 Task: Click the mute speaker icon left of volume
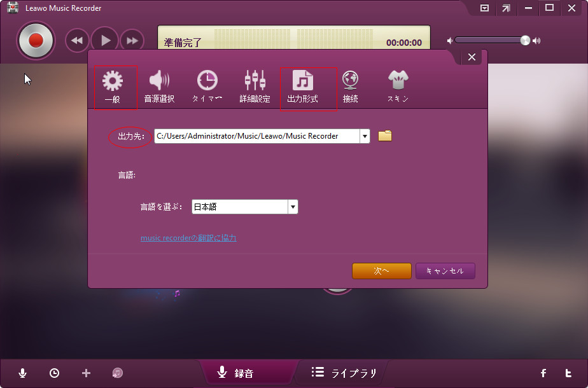click(x=450, y=41)
